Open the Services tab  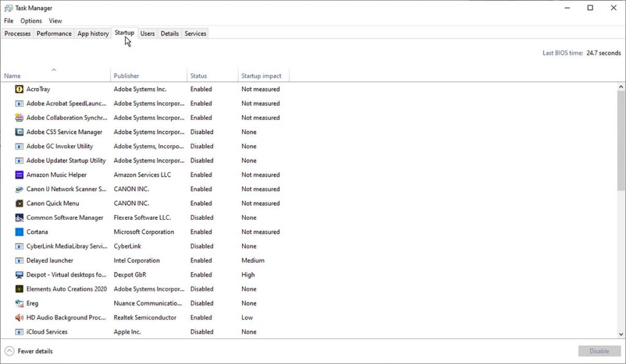(x=195, y=34)
